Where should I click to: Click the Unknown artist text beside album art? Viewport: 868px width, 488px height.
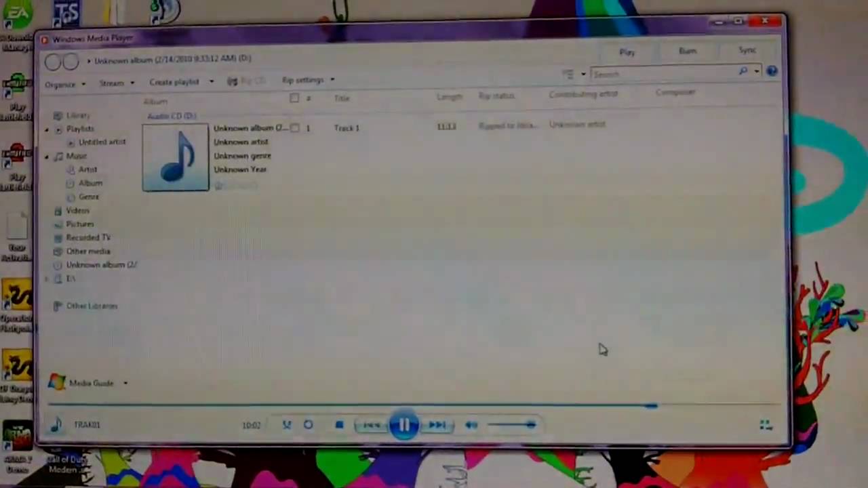click(241, 142)
